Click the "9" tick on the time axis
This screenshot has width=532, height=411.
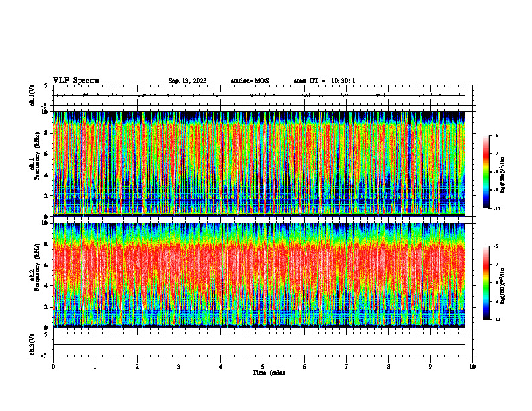coord(430,367)
